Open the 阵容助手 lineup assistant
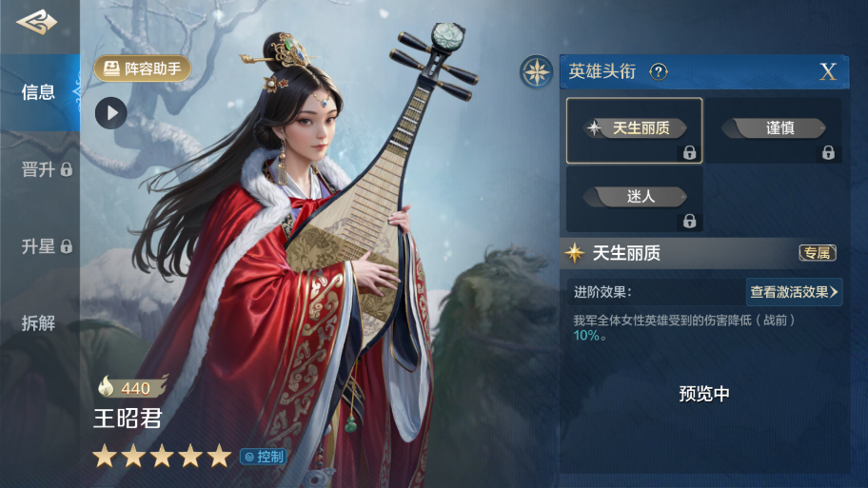Viewport: 868px width, 488px height. 142,68
